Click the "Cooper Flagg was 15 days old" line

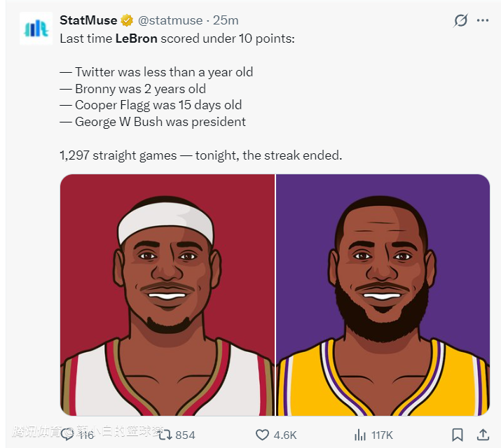click(x=151, y=105)
